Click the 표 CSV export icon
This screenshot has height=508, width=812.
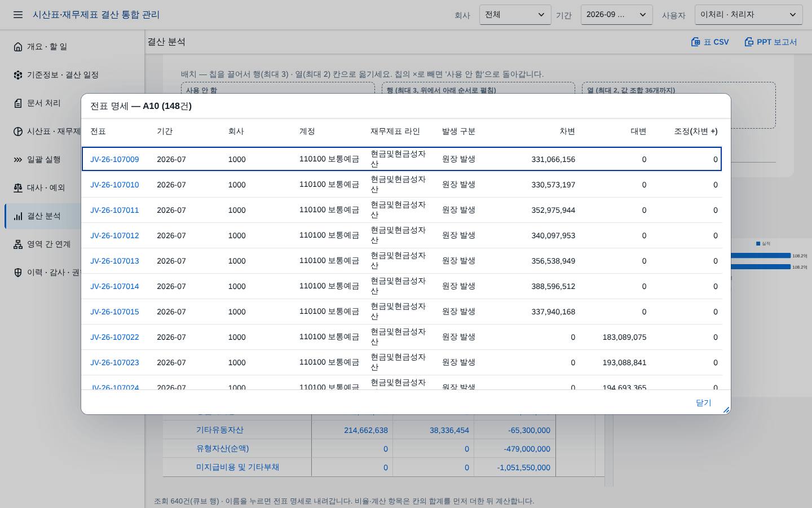pos(696,42)
